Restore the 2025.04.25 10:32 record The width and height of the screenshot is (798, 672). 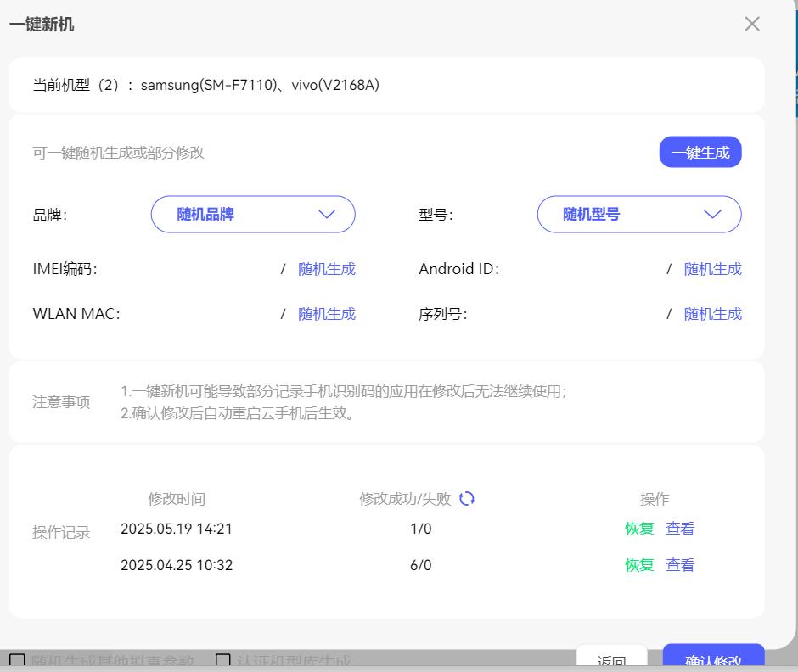point(639,565)
